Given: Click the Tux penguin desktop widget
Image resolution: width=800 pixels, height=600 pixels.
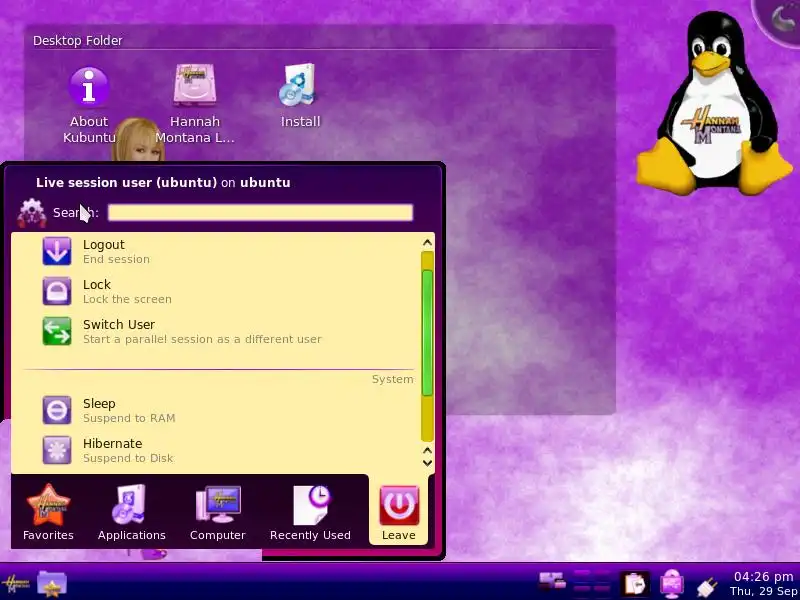Looking at the screenshot, I should pyautogui.click(x=713, y=105).
